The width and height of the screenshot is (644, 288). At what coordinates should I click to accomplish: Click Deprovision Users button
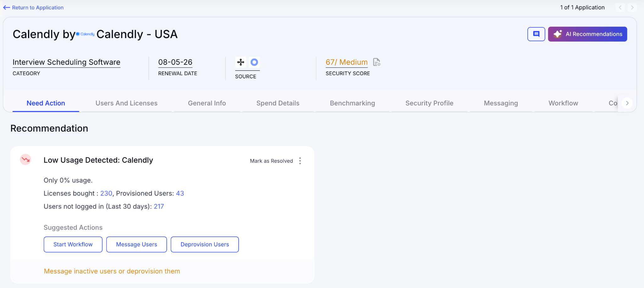point(205,245)
